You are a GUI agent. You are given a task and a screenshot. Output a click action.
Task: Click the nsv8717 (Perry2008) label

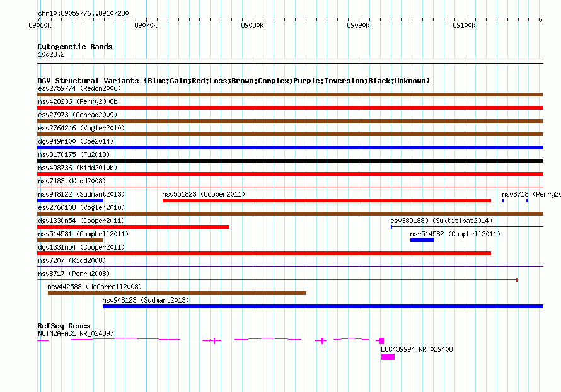click(74, 274)
